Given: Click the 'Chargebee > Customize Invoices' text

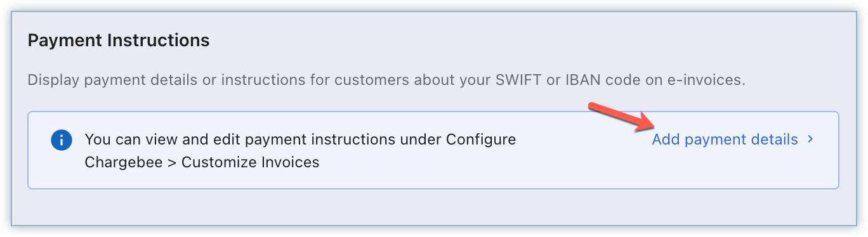Looking at the screenshot, I should (202, 162).
